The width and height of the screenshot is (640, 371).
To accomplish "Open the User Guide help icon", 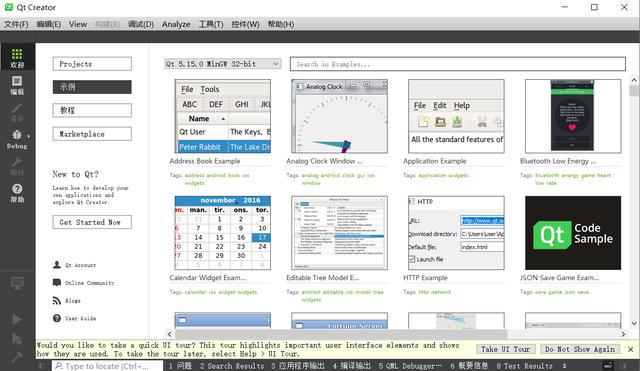I will click(x=57, y=318).
